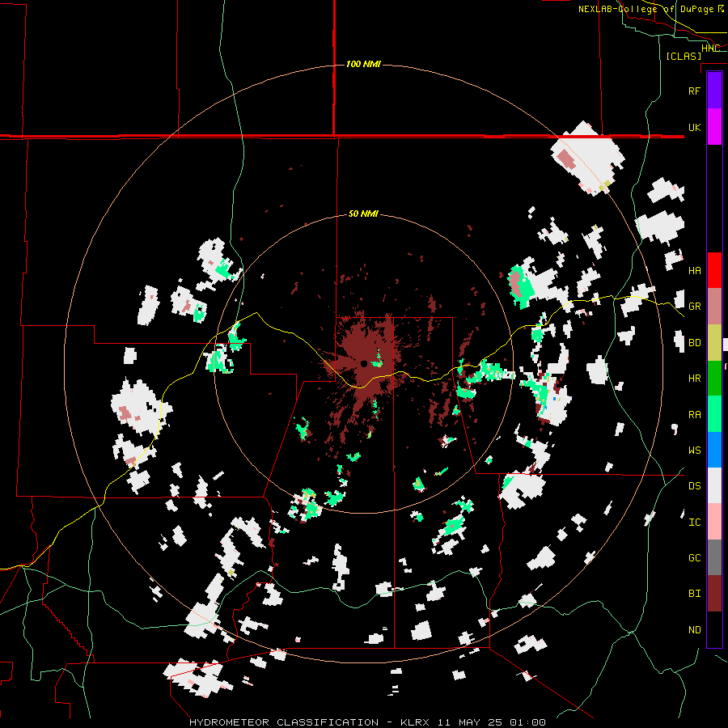Click the HA legend label

click(694, 270)
